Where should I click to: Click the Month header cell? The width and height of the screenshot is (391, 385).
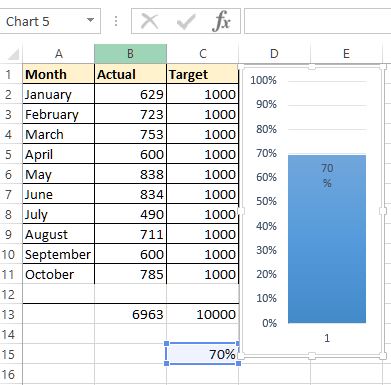point(59,74)
